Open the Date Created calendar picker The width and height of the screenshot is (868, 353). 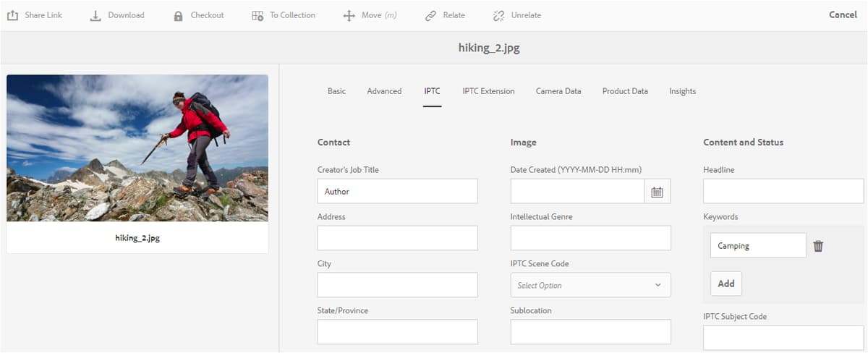click(x=657, y=192)
